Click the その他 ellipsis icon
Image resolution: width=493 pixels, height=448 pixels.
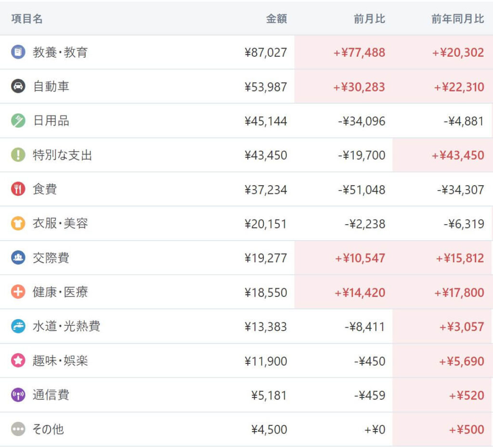pos(18,429)
